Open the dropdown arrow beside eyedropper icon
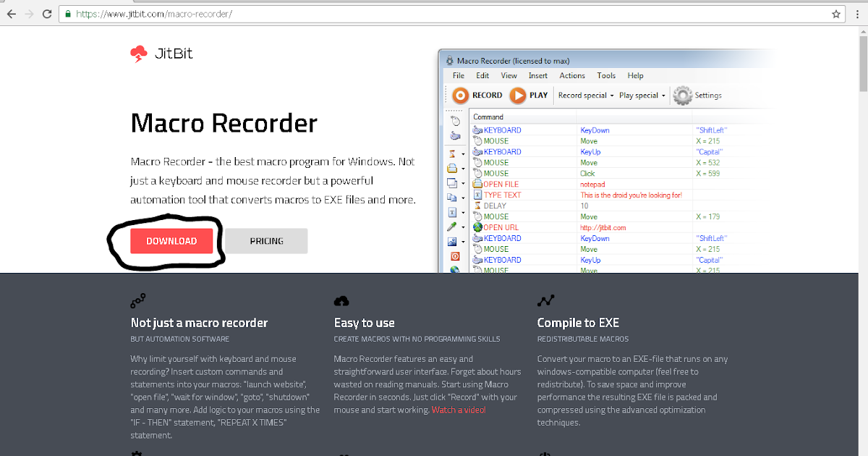 463,227
